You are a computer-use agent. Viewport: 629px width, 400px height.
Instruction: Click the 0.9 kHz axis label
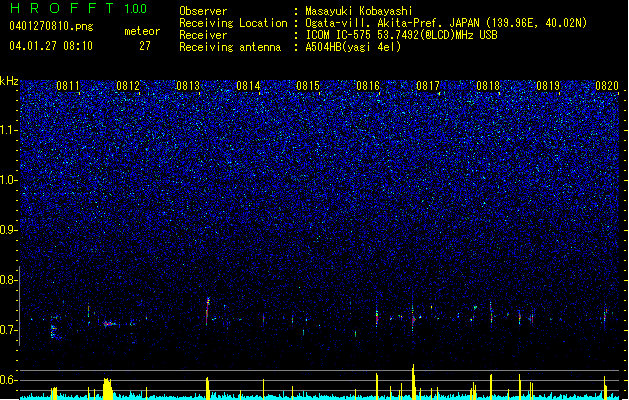coord(9,230)
